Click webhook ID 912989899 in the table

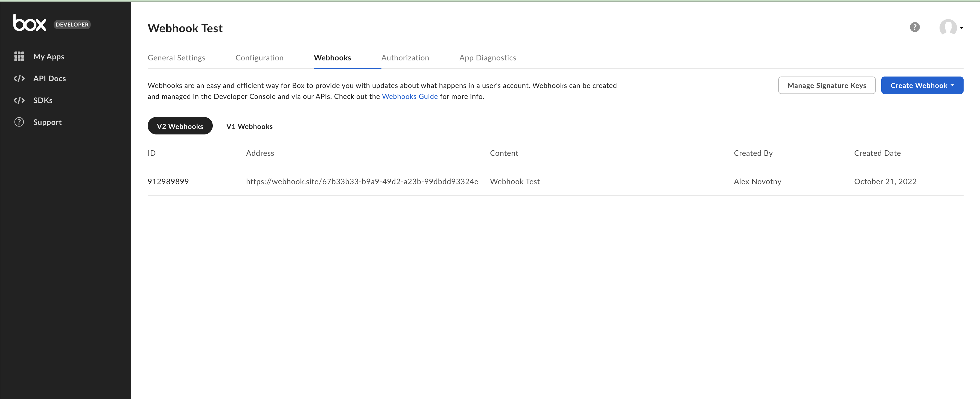coord(168,181)
